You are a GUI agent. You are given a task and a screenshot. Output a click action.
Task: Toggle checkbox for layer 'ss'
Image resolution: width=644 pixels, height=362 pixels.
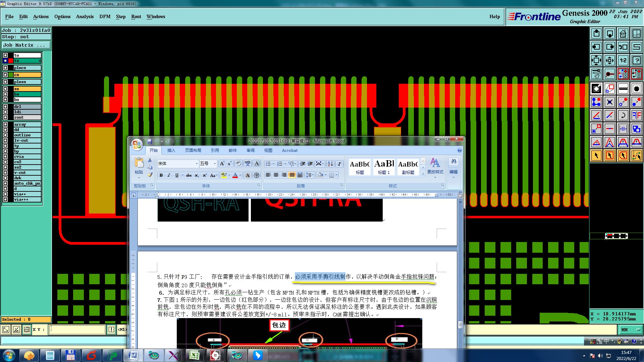click(5, 89)
